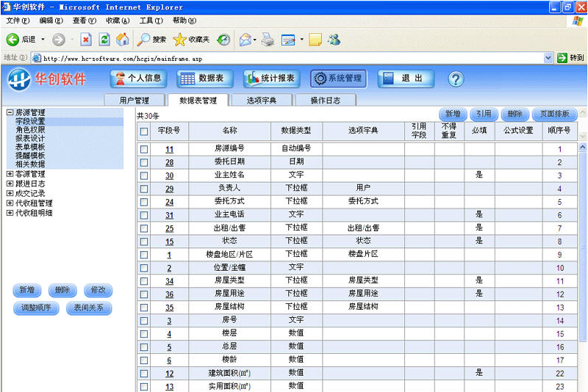The image size is (588, 392).
Task: Click the IE Refresh toolbar icon
Action: click(104, 40)
